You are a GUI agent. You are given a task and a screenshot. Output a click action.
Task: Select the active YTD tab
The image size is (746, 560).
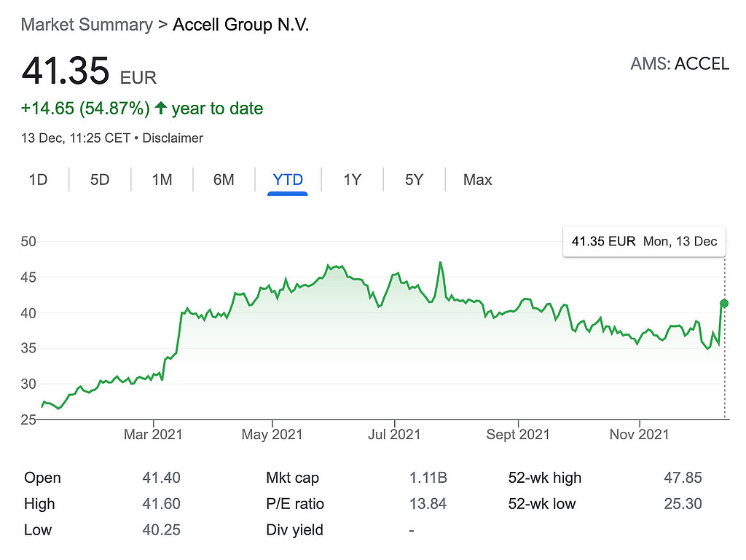(x=288, y=180)
